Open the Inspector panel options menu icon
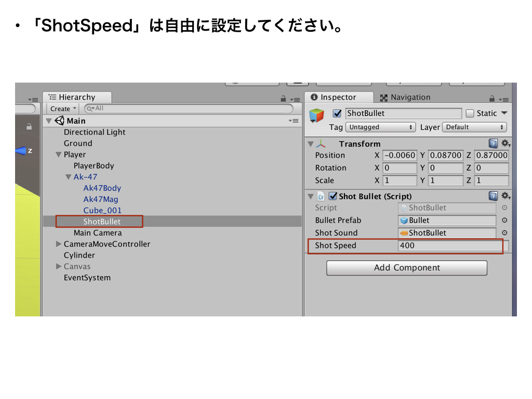This screenshot has width=532, height=399. (x=504, y=99)
